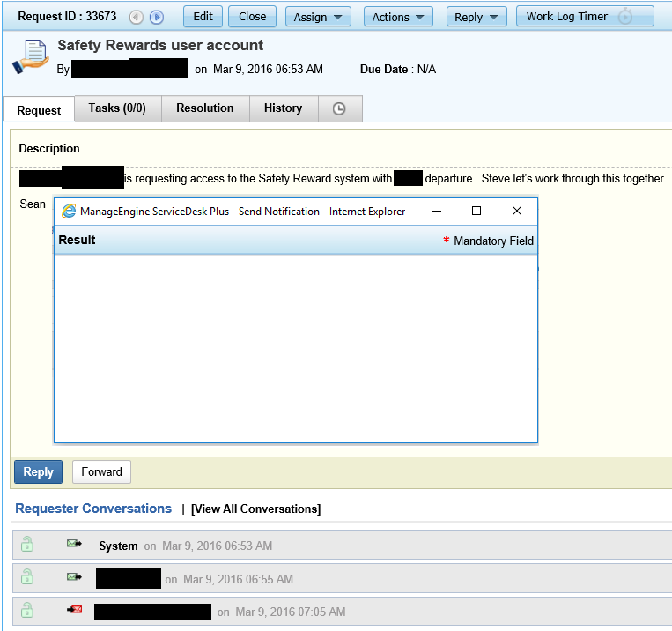This screenshot has height=631, width=672.
Task: Expand conversation from Mar 9, 2016 06:55 AM
Action: click(x=342, y=578)
